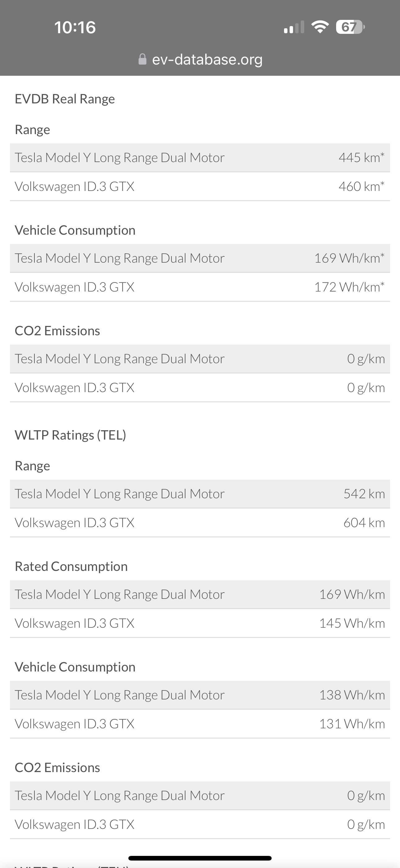Tap the 169 Wh/km* Tesla consumption value
Viewport: 400px width, 868px height.
[x=349, y=258]
